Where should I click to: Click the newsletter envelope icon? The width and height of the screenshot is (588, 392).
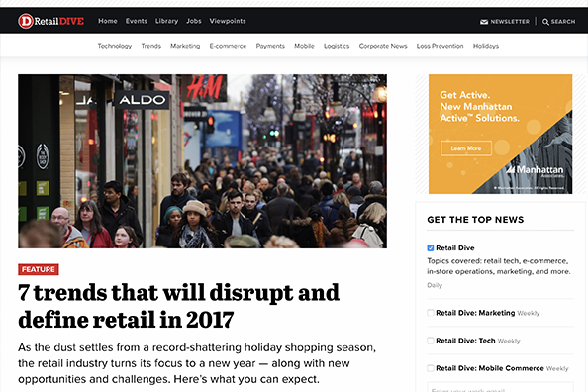pyautogui.click(x=484, y=22)
